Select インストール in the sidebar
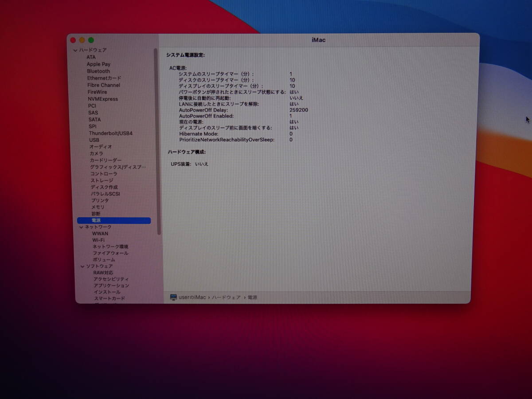The image size is (532, 399). (x=107, y=292)
